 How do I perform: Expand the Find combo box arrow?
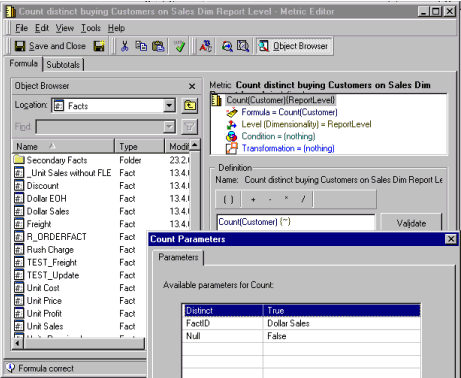point(169,127)
